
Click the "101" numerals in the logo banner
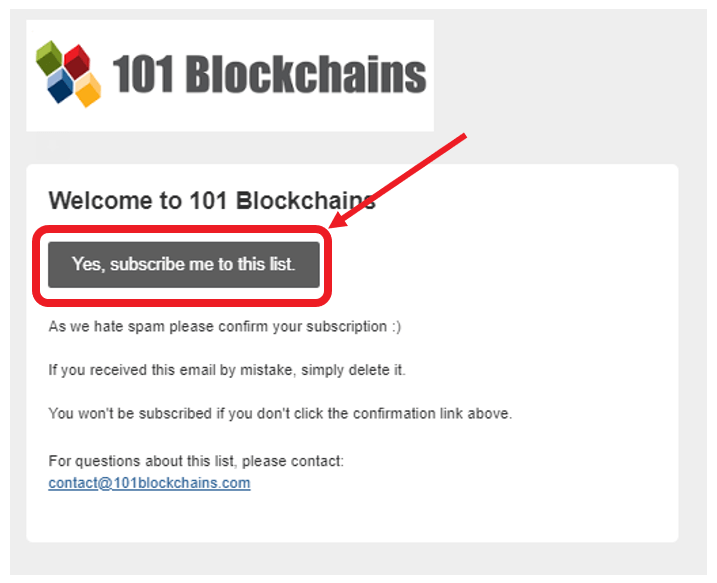click(x=143, y=74)
